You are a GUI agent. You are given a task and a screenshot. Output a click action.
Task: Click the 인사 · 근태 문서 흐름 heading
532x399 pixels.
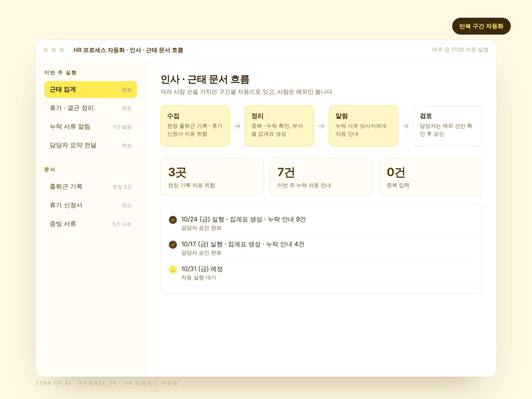[205, 80]
